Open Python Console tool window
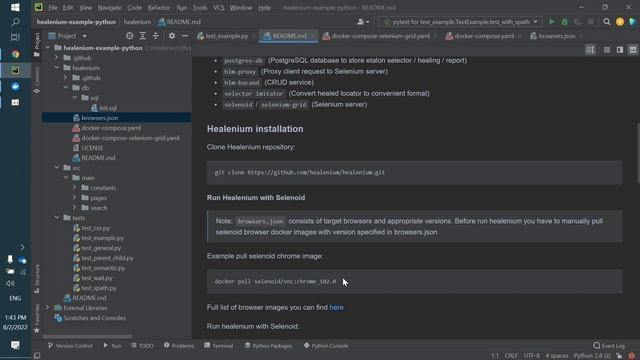This screenshot has height=360, width=640. (x=326, y=346)
